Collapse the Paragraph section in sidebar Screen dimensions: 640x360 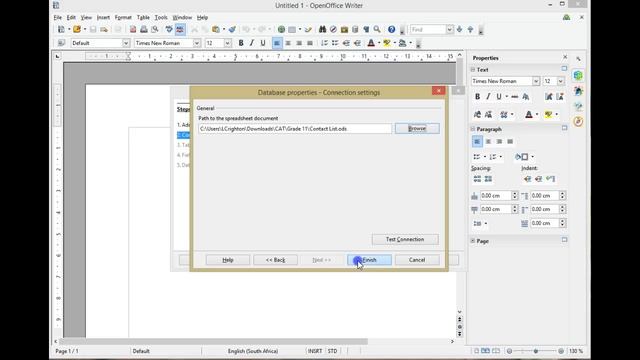pos(473,129)
